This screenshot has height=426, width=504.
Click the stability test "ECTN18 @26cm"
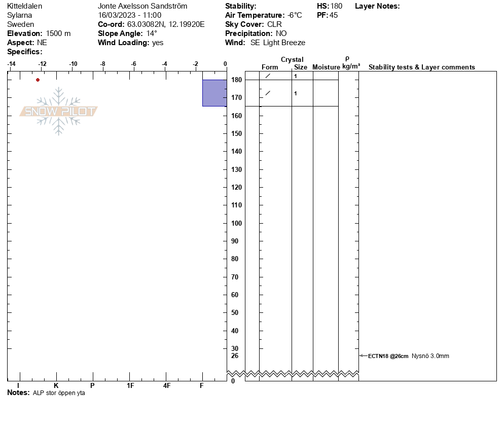(388, 356)
